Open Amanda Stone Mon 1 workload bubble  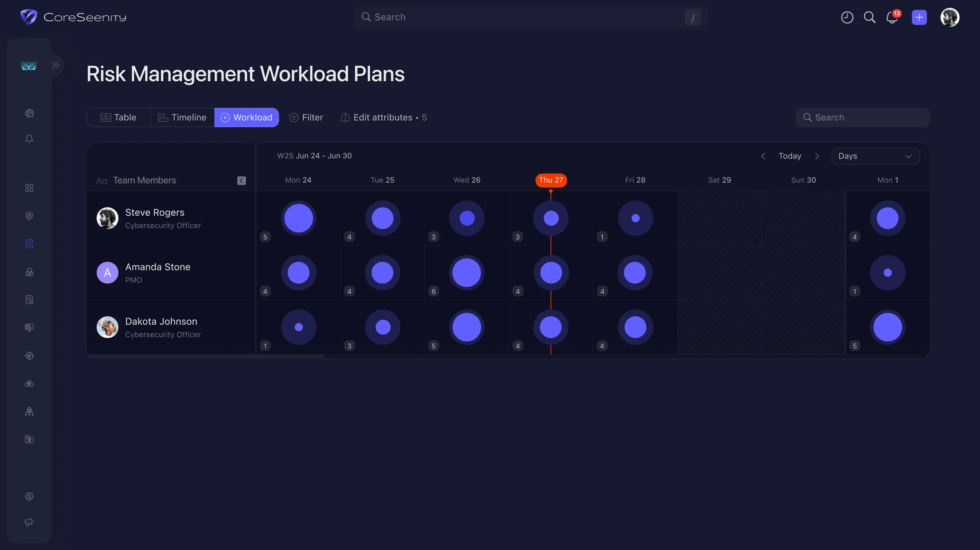click(888, 273)
